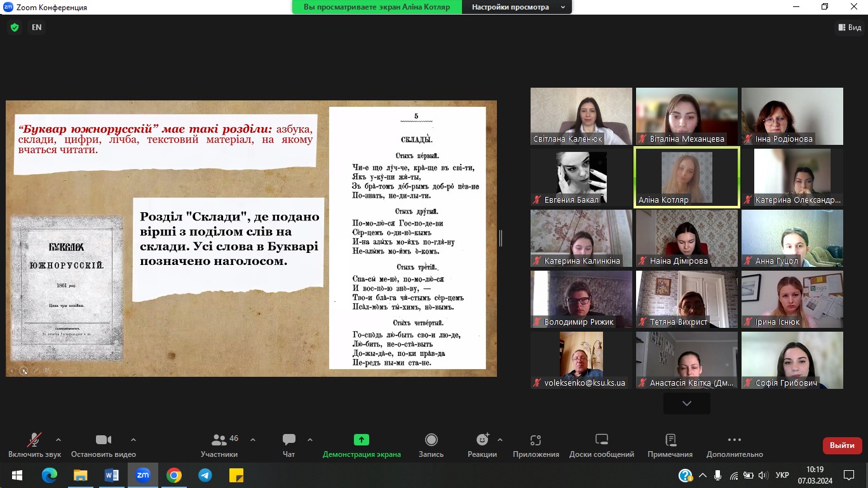
Task: Unmute microphone (Включить звук)
Action: (x=34, y=445)
